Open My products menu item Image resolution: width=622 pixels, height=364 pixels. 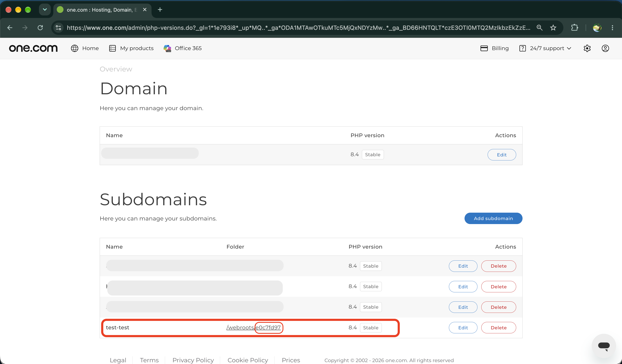click(x=131, y=48)
